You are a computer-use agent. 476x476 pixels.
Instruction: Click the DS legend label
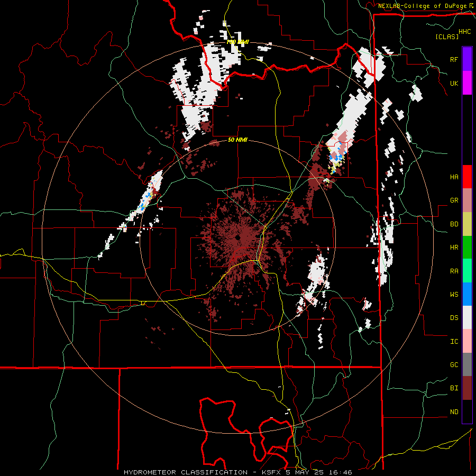click(x=454, y=318)
